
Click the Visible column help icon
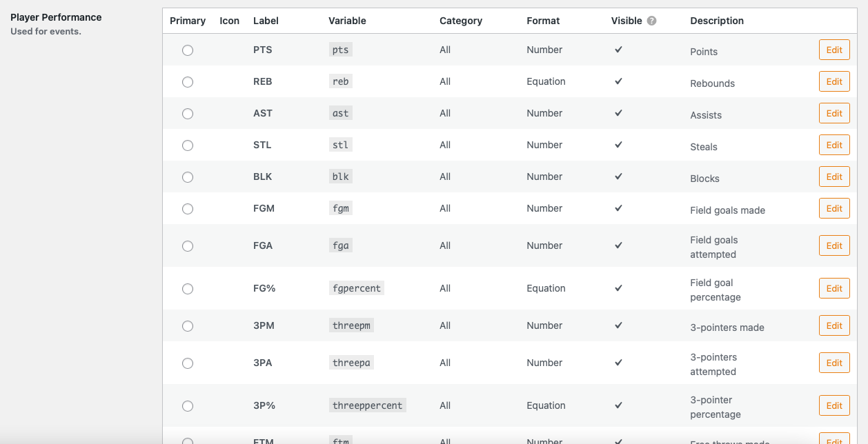click(x=652, y=21)
